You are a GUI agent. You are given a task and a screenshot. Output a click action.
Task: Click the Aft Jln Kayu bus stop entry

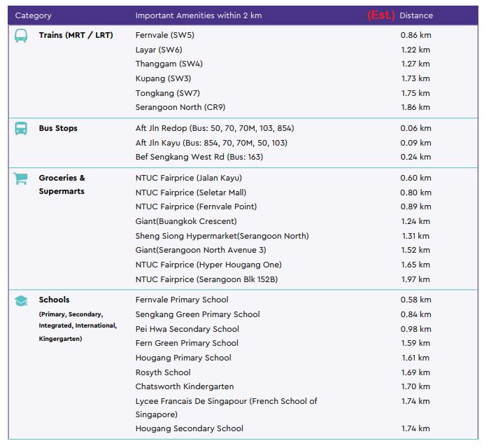[x=211, y=143]
